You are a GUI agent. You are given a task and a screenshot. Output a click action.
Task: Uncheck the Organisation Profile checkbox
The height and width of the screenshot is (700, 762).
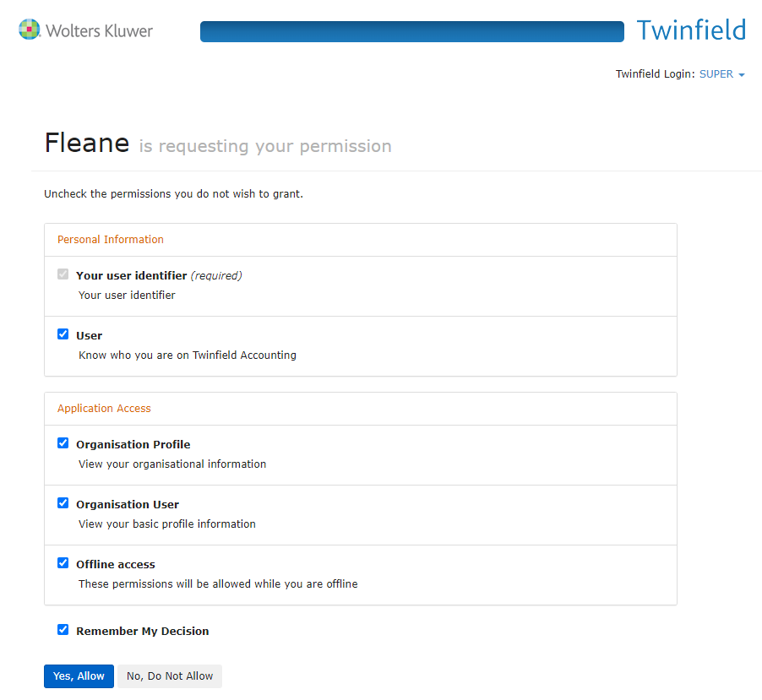coord(63,443)
